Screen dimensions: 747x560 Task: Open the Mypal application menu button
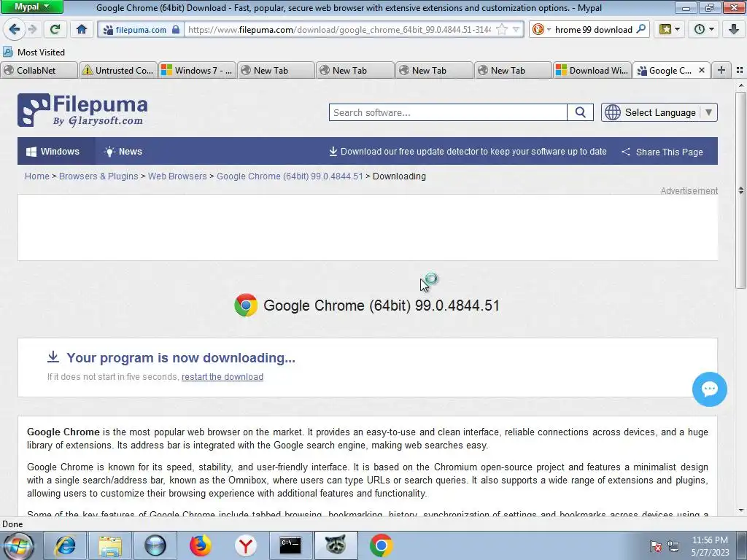32,7
